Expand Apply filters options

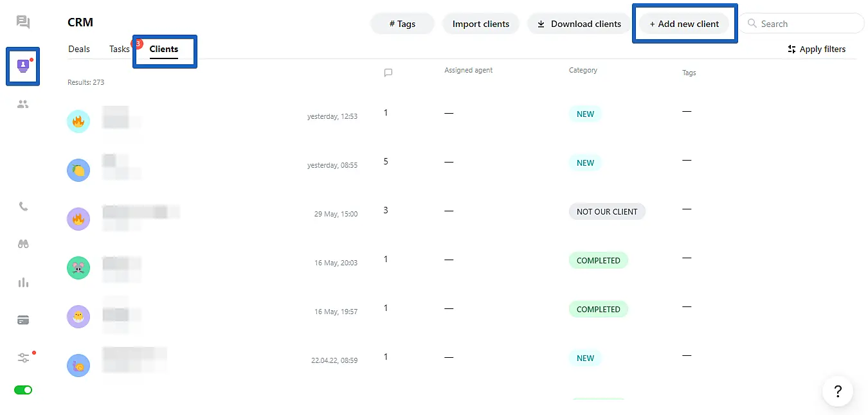coord(816,49)
